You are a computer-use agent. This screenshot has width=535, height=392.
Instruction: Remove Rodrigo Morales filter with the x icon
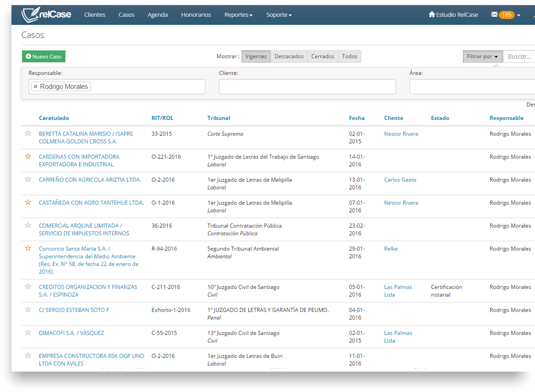(x=35, y=86)
